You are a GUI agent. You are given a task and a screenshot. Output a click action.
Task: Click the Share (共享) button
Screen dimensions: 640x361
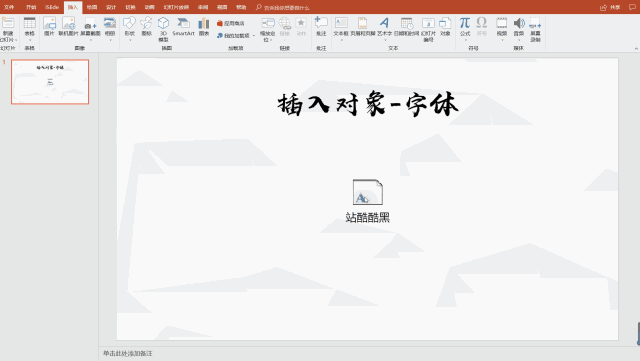pyautogui.click(x=611, y=7)
